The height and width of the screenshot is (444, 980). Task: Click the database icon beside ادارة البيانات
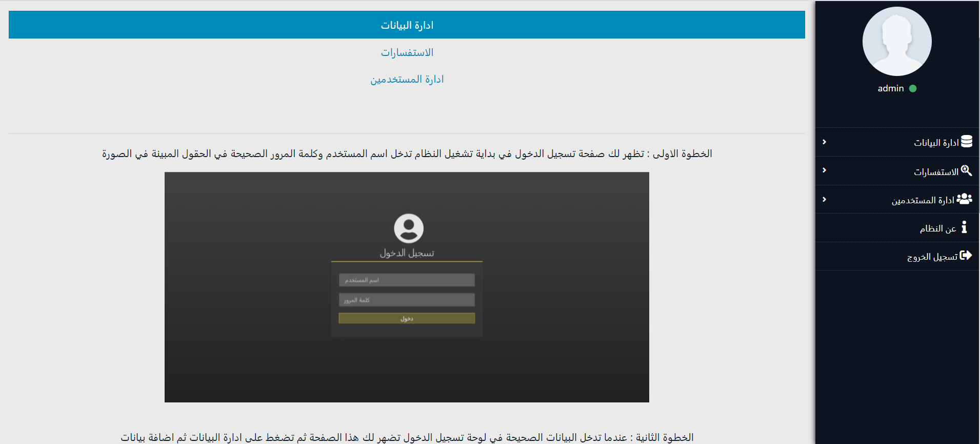pyautogui.click(x=966, y=142)
